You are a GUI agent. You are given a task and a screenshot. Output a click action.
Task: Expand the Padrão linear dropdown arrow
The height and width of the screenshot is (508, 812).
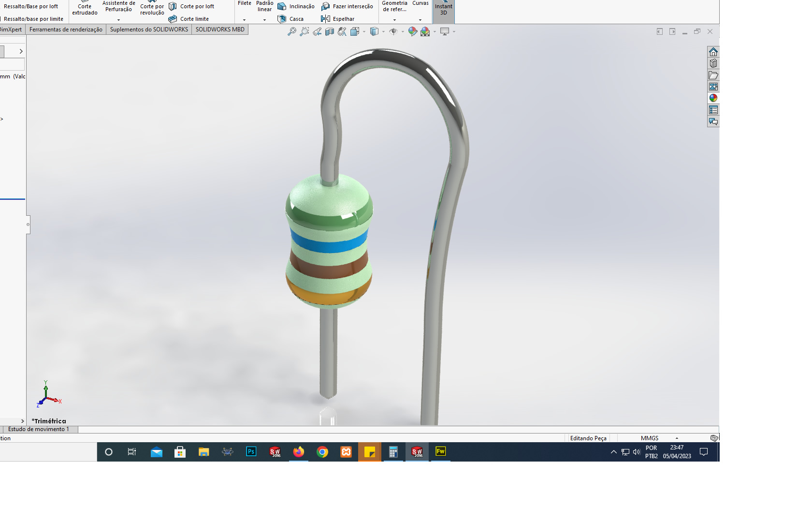(264, 20)
